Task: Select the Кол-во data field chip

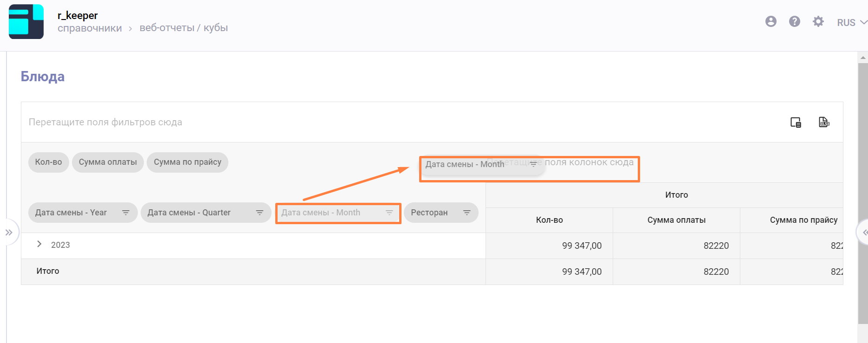Action: click(x=48, y=162)
